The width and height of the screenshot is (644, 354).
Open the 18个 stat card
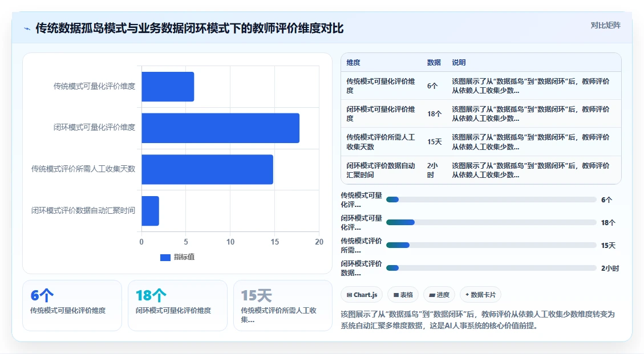coord(177,306)
